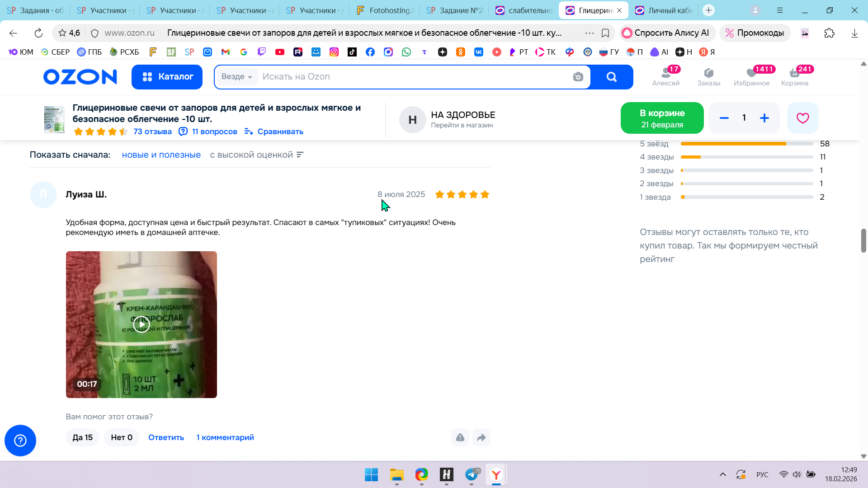Open sort by с высокой оценкой dropdown
Viewport: 868px width, 488px height.
click(256, 155)
